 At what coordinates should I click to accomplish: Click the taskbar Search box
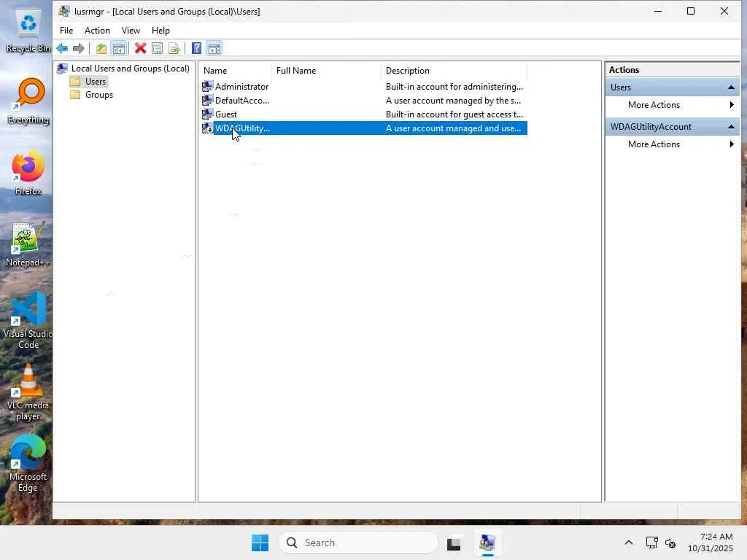pyautogui.click(x=357, y=542)
